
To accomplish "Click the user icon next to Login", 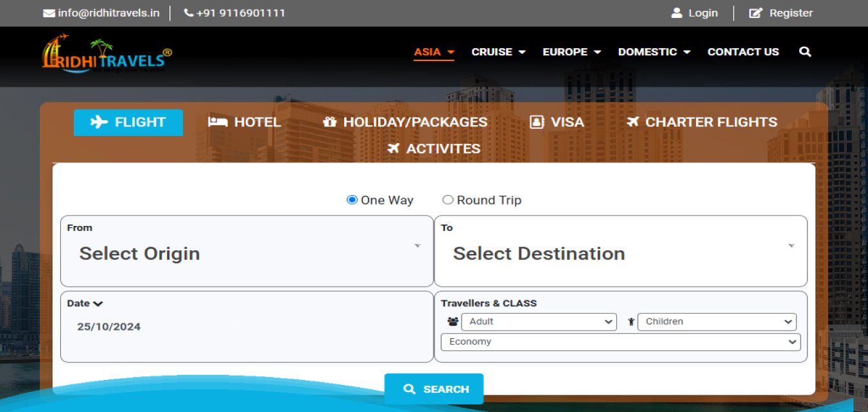I will pos(677,13).
